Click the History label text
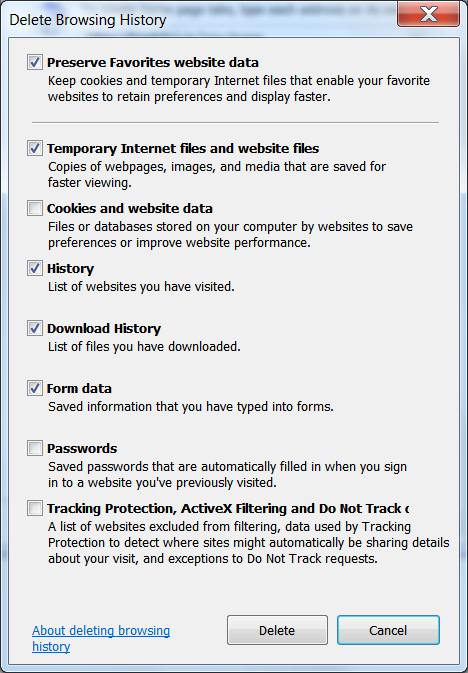 [x=70, y=269]
